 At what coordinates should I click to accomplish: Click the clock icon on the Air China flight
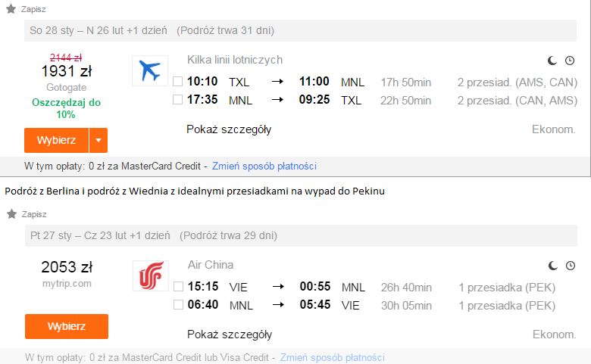571,266
